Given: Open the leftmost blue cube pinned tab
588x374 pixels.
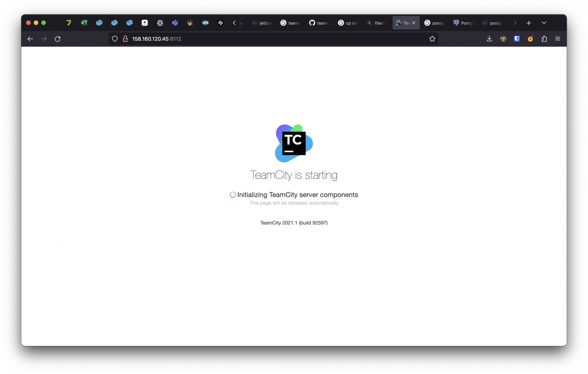Looking at the screenshot, I should click(x=99, y=23).
